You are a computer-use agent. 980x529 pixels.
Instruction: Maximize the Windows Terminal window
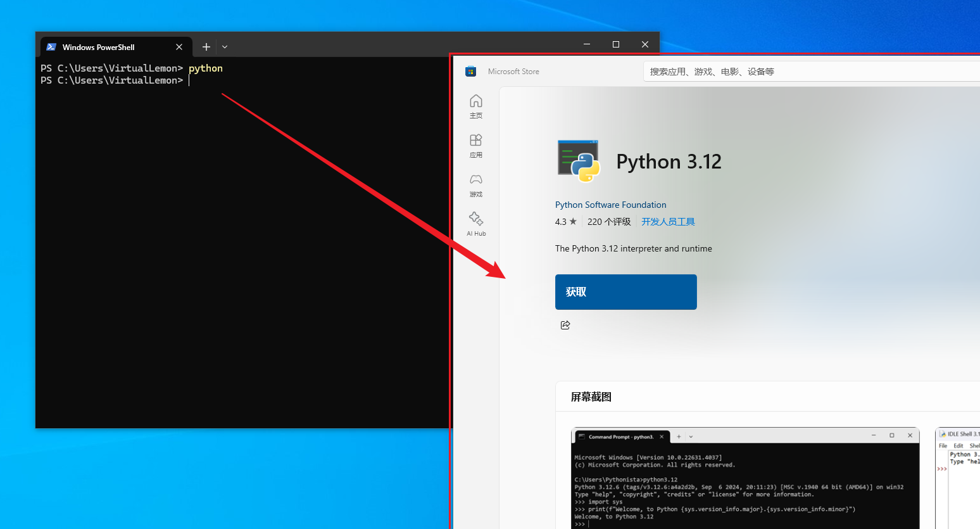click(616, 44)
